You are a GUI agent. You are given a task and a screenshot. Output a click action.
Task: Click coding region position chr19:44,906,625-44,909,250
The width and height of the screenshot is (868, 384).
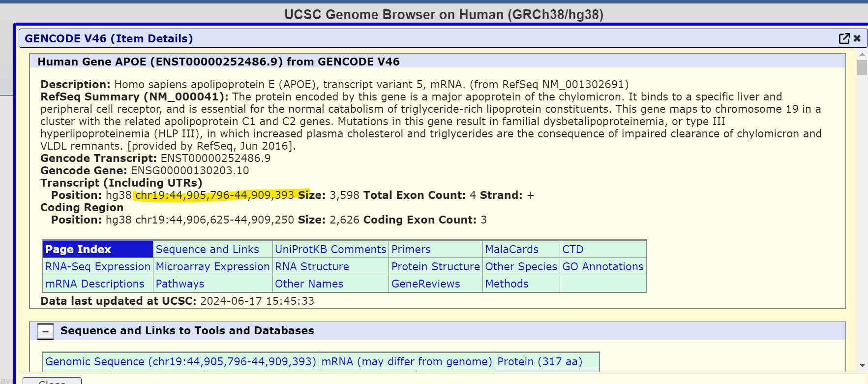click(x=214, y=220)
